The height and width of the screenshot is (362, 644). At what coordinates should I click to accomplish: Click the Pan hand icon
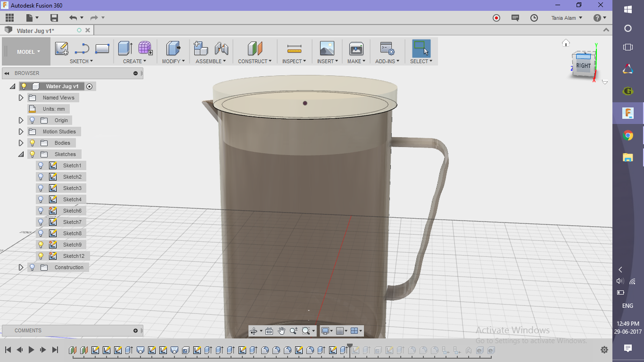point(281,331)
